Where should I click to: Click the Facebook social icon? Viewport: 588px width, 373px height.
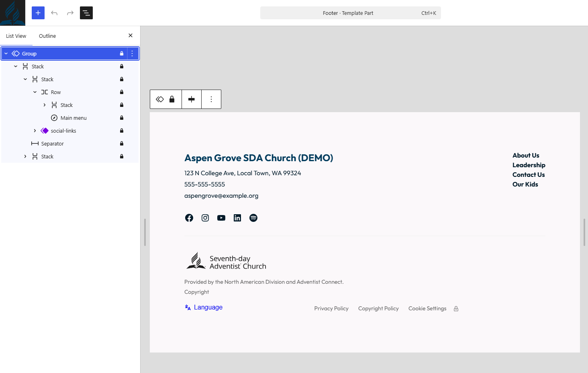pyautogui.click(x=189, y=218)
